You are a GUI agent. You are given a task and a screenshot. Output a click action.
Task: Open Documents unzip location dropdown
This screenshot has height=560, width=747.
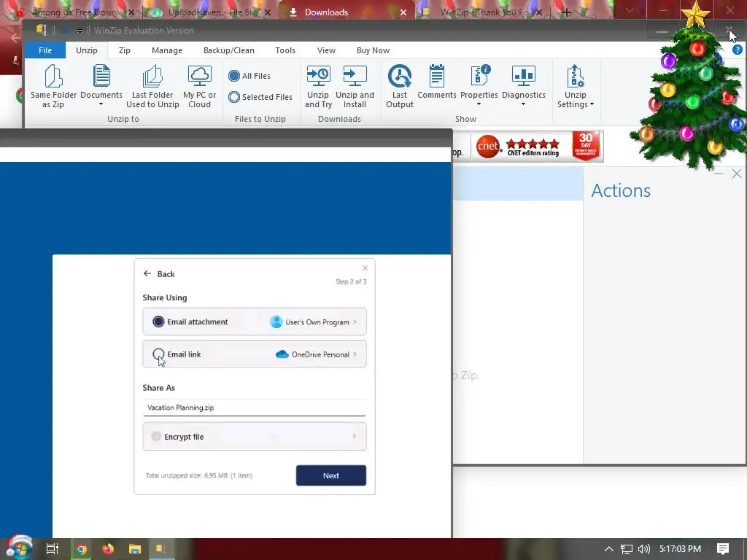(101, 104)
